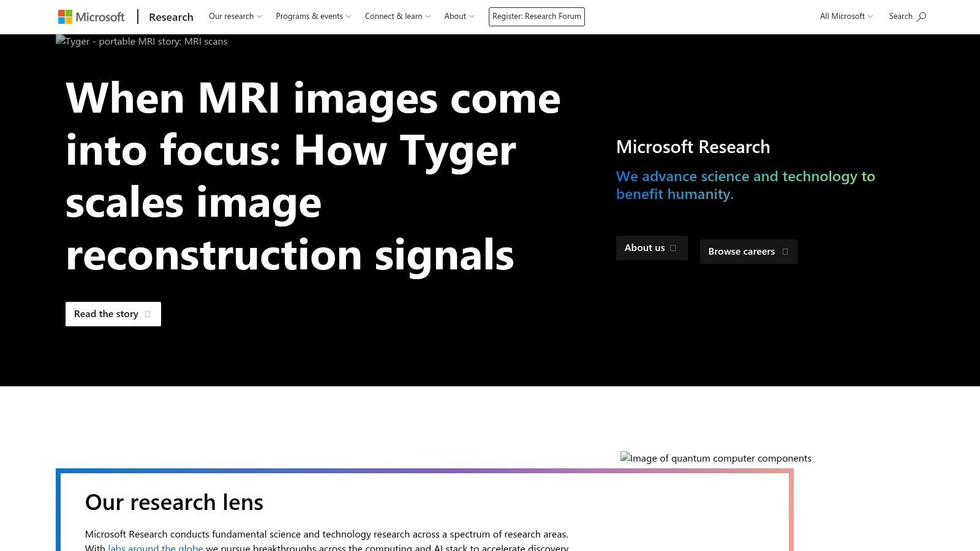Click the We advance science tagline
Viewport: 980px width, 551px height.
pyautogui.click(x=745, y=185)
